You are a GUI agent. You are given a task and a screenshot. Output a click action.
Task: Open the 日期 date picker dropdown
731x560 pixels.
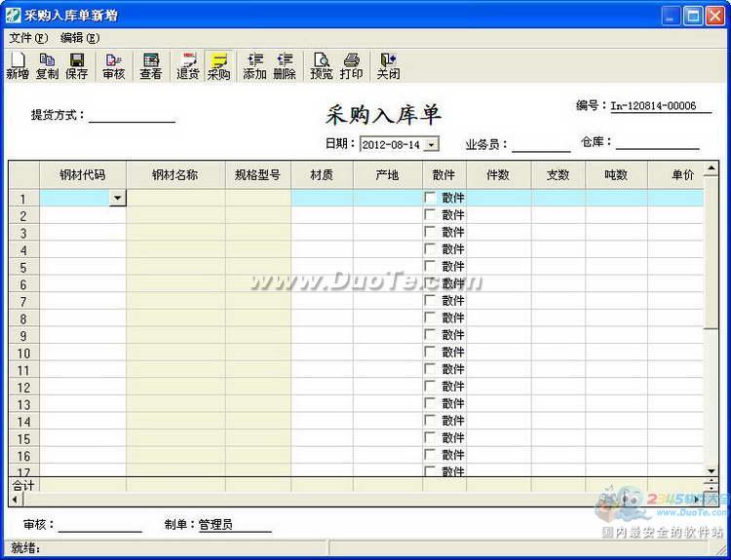tap(432, 144)
